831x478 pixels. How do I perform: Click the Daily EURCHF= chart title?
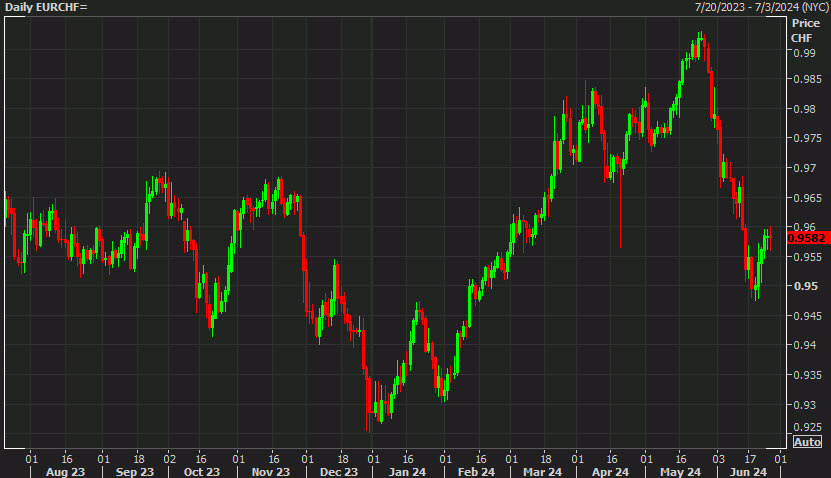click(46, 7)
